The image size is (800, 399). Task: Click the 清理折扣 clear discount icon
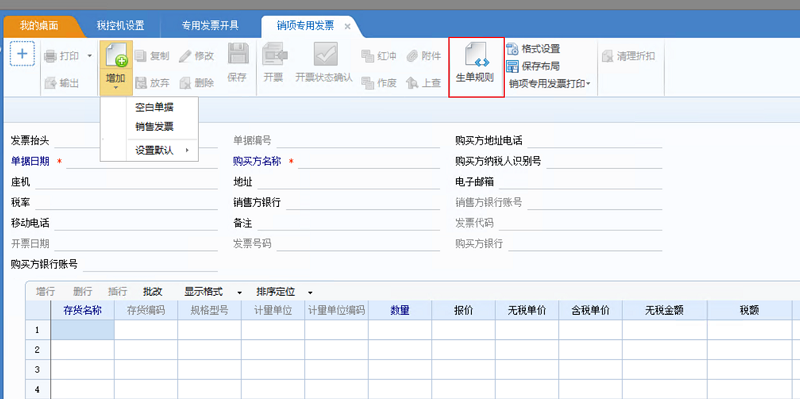point(607,56)
